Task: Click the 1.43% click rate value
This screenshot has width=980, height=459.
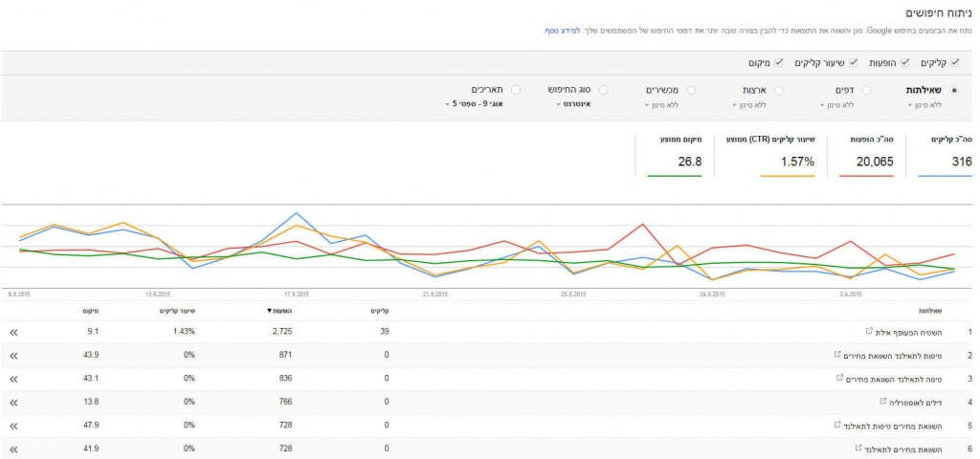Action: click(x=184, y=332)
